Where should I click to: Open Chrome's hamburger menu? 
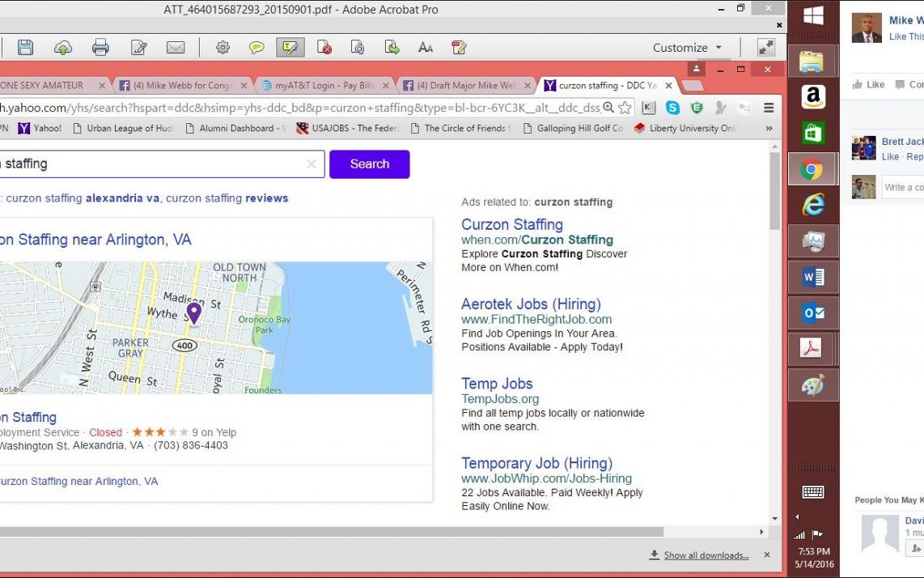769,108
